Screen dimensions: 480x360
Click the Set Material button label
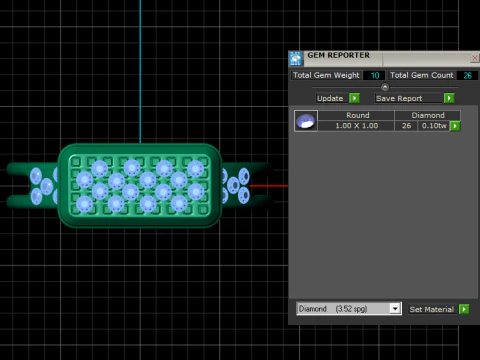pyautogui.click(x=431, y=309)
